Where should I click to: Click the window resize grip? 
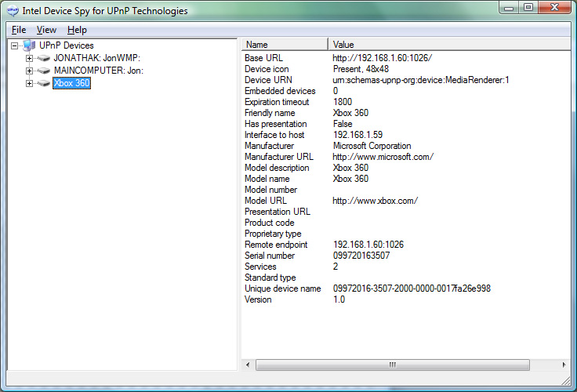point(565,380)
